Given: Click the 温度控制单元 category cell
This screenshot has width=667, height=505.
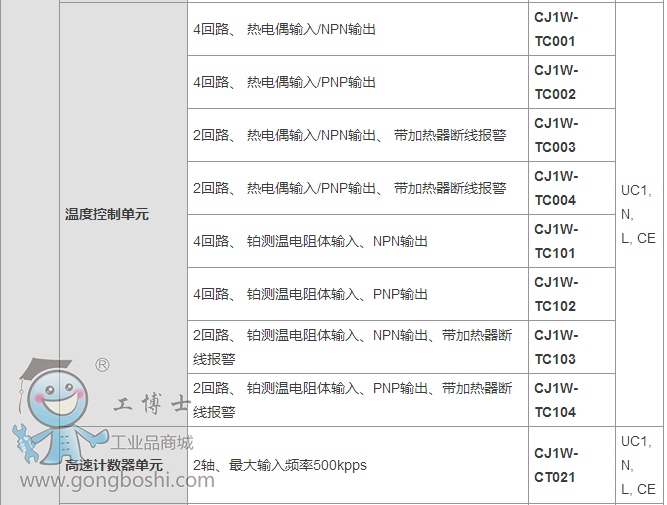Looking at the screenshot, I should [107, 214].
